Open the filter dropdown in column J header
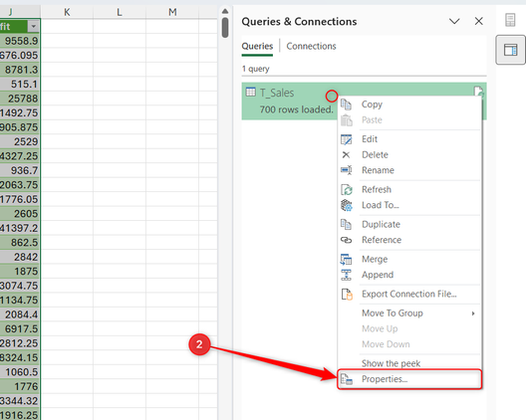 (33, 27)
